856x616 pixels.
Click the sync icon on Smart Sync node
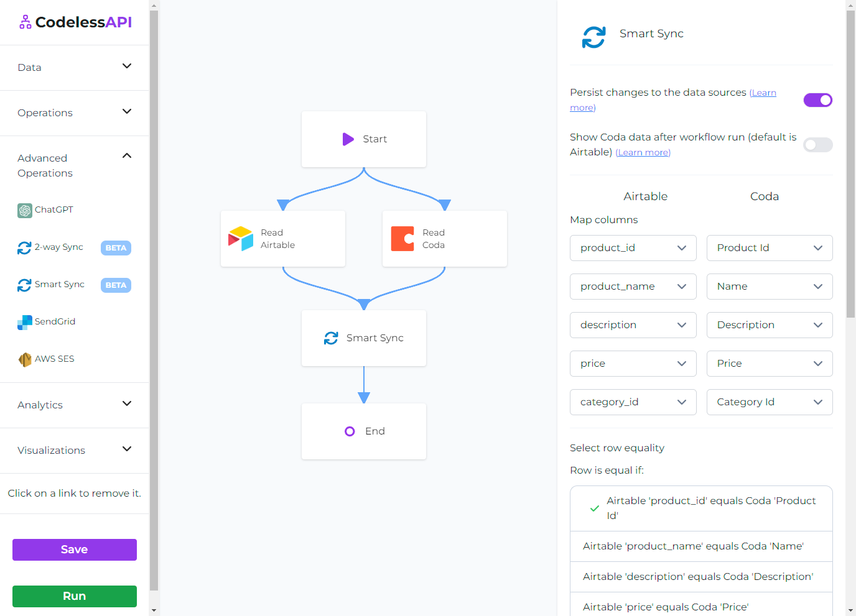click(331, 338)
